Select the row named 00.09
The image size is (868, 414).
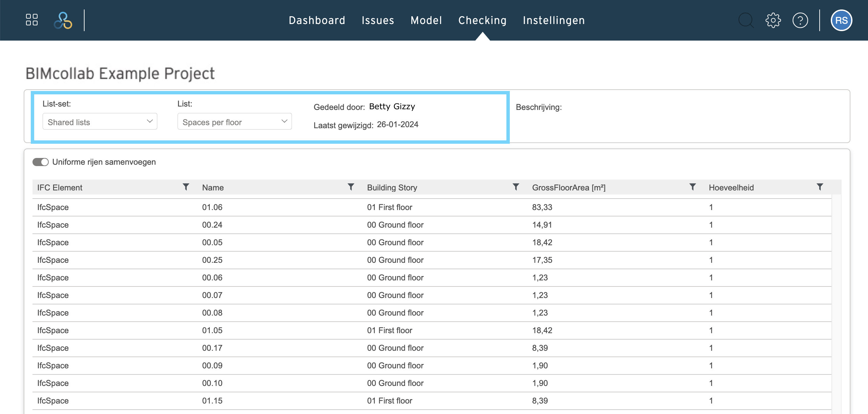(x=432, y=366)
